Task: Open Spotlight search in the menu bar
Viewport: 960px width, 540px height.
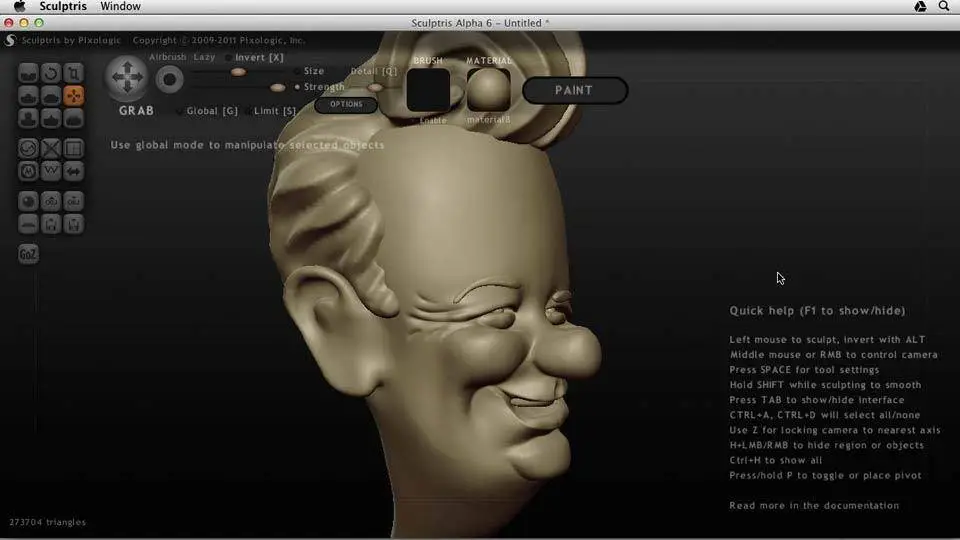Action: pyautogui.click(x=943, y=7)
